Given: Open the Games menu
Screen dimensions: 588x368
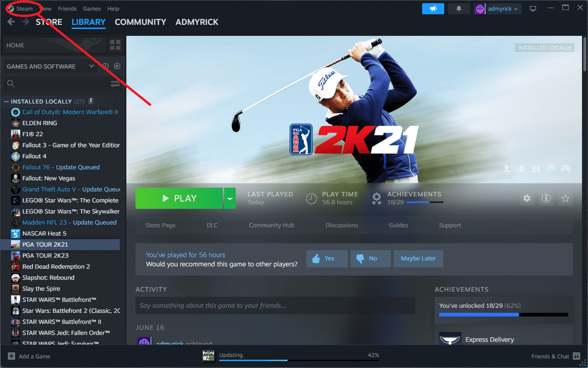Looking at the screenshot, I should tap(92, 9).
